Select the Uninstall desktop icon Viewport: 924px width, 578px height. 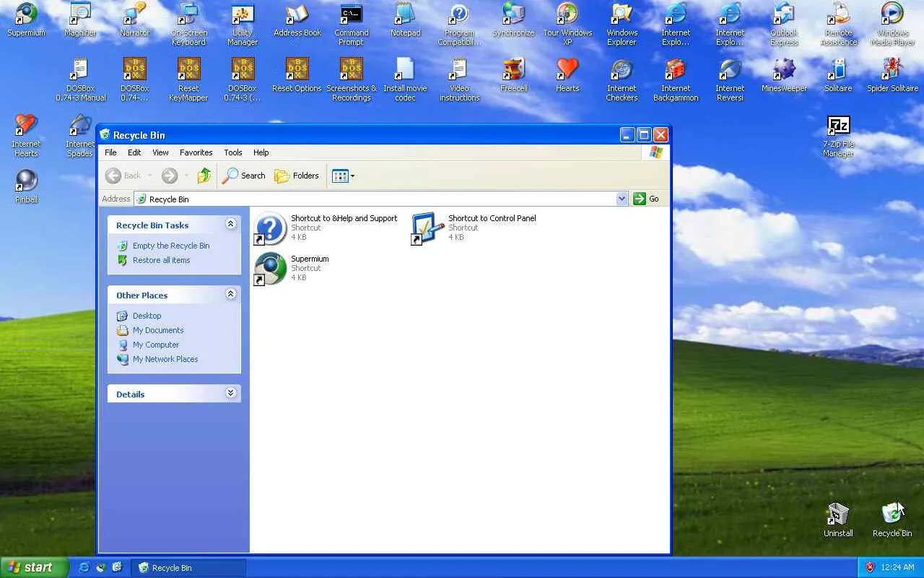click(839, 520)
